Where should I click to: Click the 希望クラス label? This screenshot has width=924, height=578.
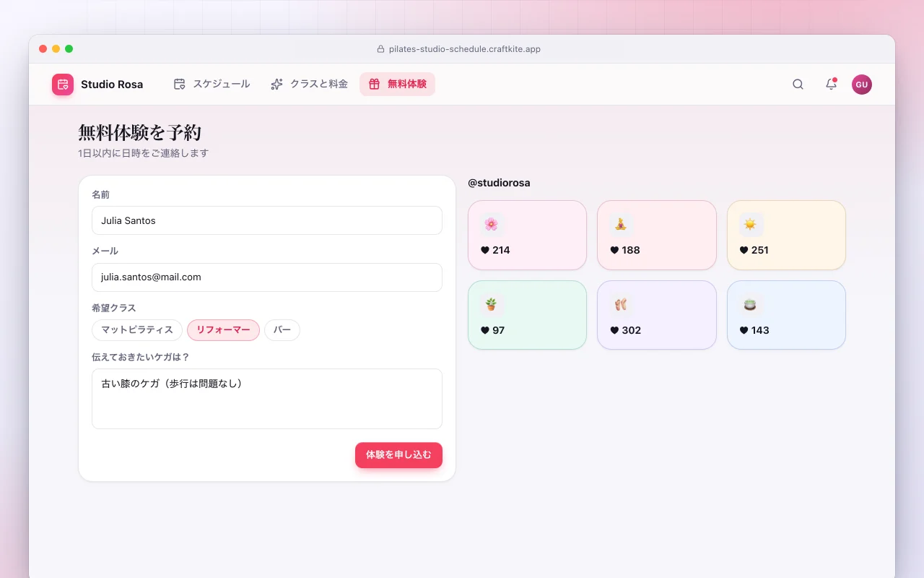click(114, 308)
